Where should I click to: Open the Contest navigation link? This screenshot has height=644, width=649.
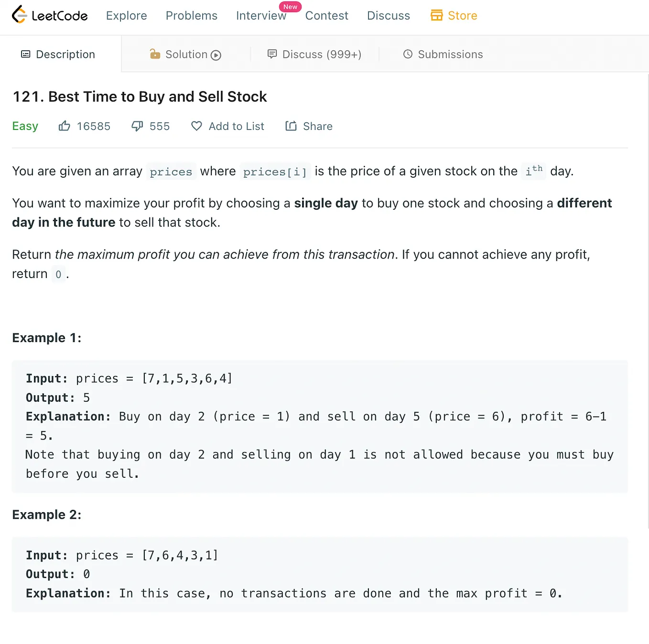pyautogui.click(x=327, y=16)
